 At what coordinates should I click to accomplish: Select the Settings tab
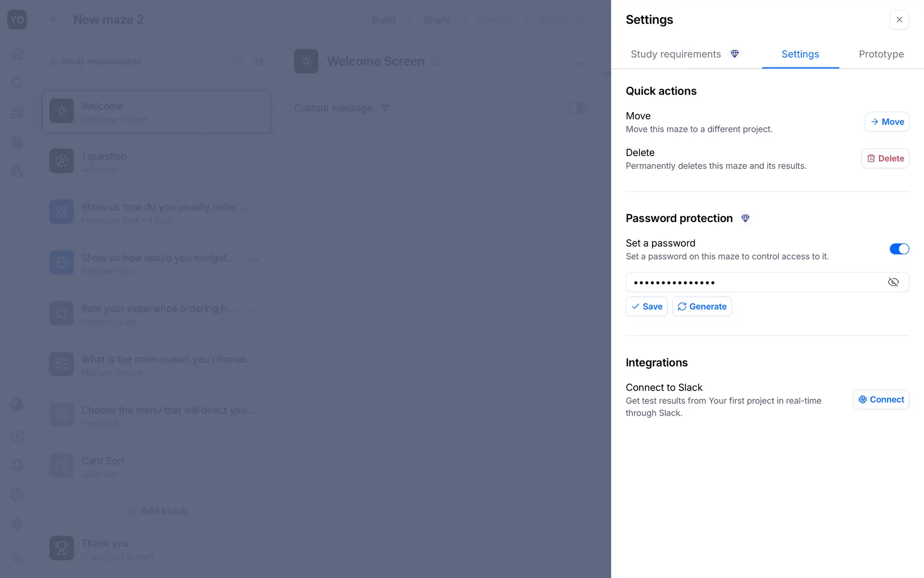click(x=800, y=54)
